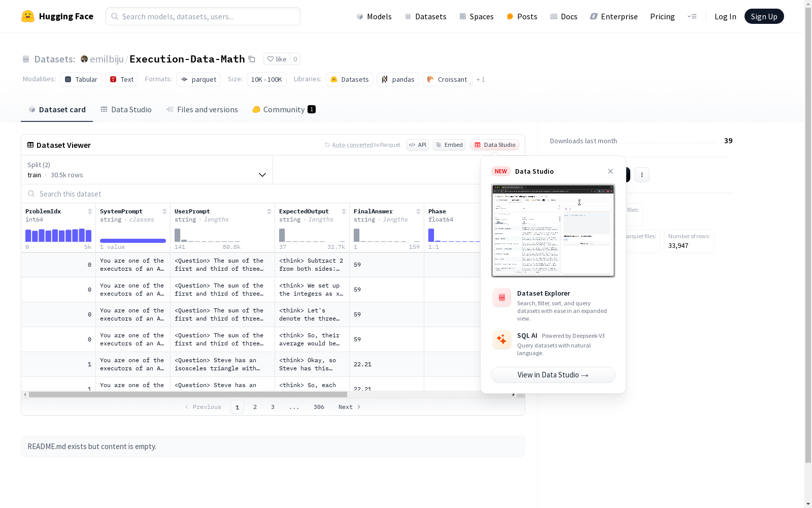812x508 pixels.
Task: Go to page 2 of the dataset
Action: pyautogui.click(x=255, y=407)
